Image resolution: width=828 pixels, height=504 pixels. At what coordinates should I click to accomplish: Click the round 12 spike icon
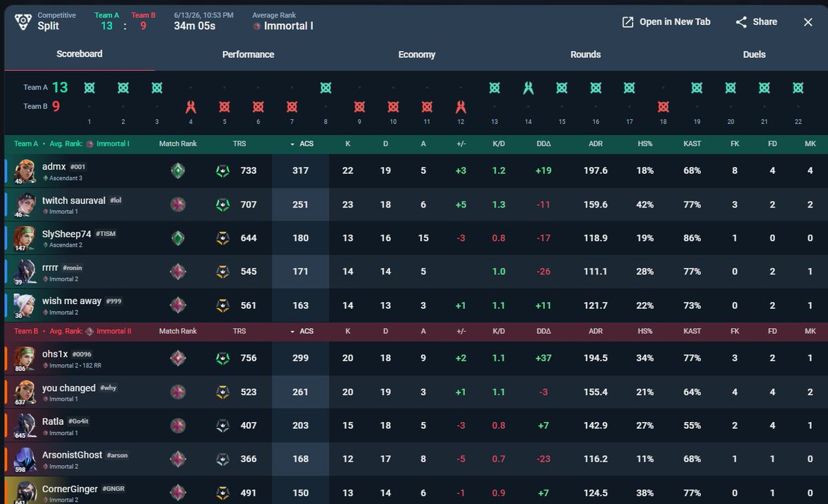pos(461,107)
